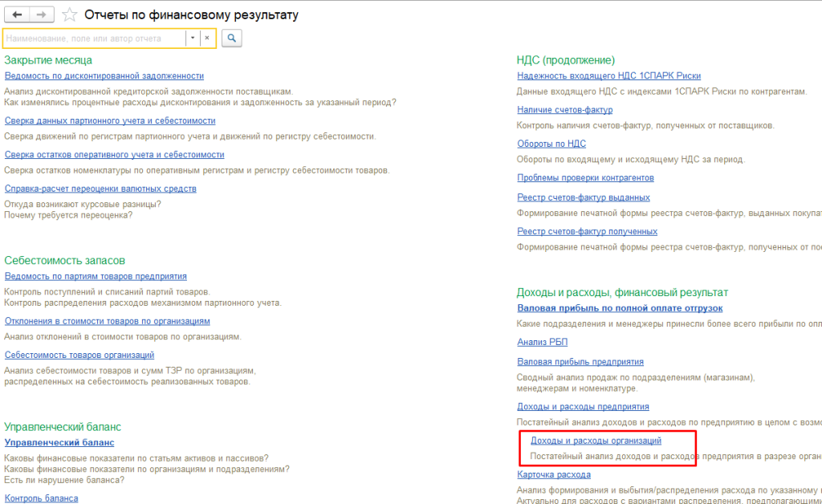Open Справка-расчет переоценки валютных средств
The image size is (822, 504).
(100, 189)
